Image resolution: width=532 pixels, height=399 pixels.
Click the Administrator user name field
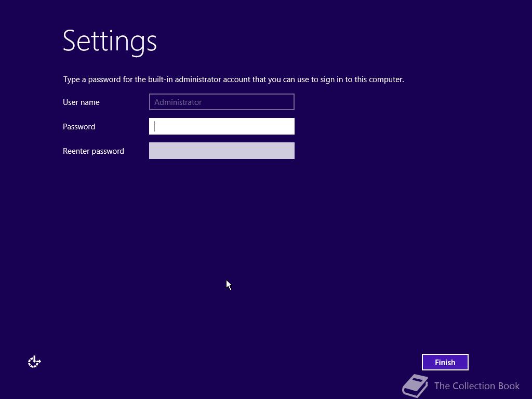click(221, 102)
